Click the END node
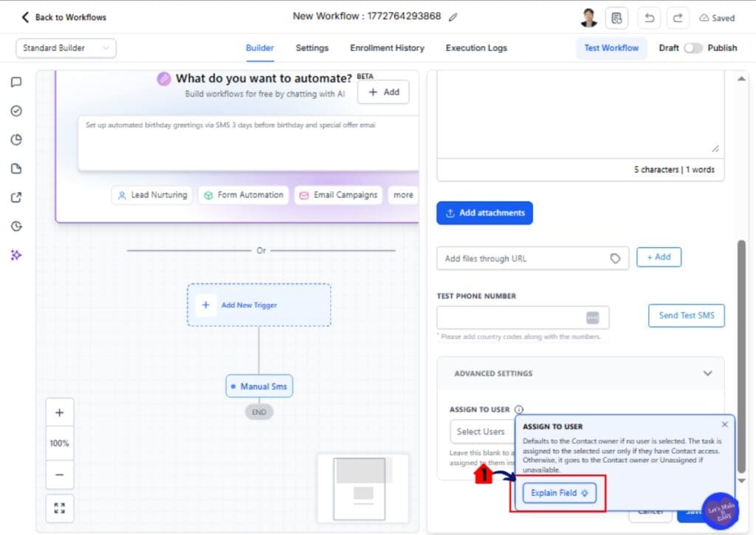Image resolution: width=756 pixels, height=535 pixels. (x=259, y=412)
